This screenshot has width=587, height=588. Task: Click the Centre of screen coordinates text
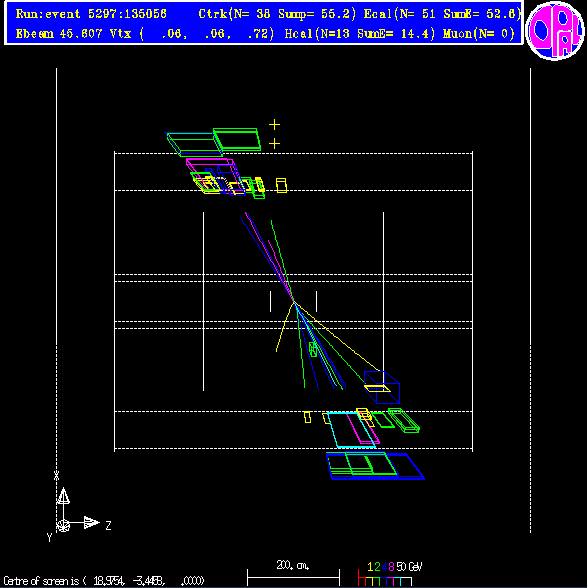(x=104, y=581)
